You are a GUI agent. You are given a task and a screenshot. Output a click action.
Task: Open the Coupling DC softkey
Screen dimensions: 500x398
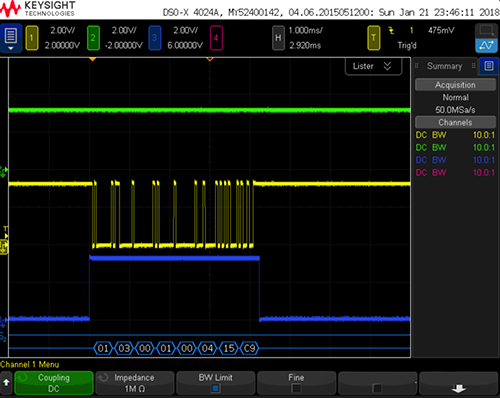coord(54,383)
